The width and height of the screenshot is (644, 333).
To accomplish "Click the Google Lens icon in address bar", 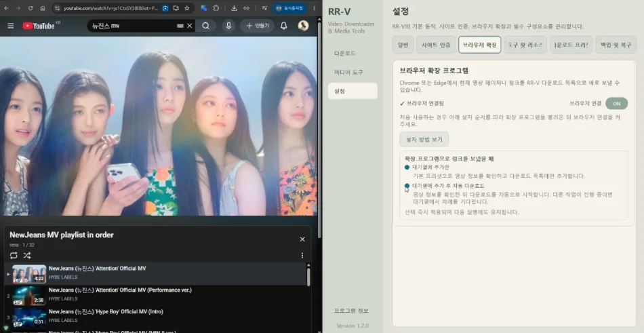I will [165, 8].
